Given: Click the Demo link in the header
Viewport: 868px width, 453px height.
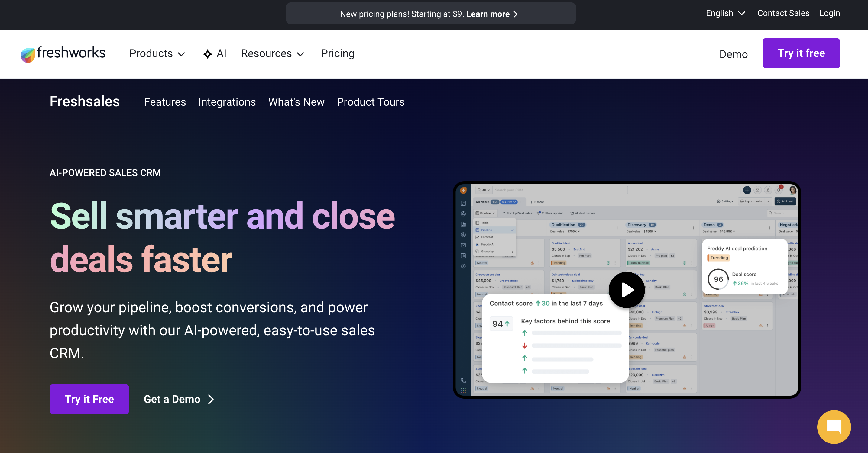Looking at the screenshot, I should pos(733,54).
